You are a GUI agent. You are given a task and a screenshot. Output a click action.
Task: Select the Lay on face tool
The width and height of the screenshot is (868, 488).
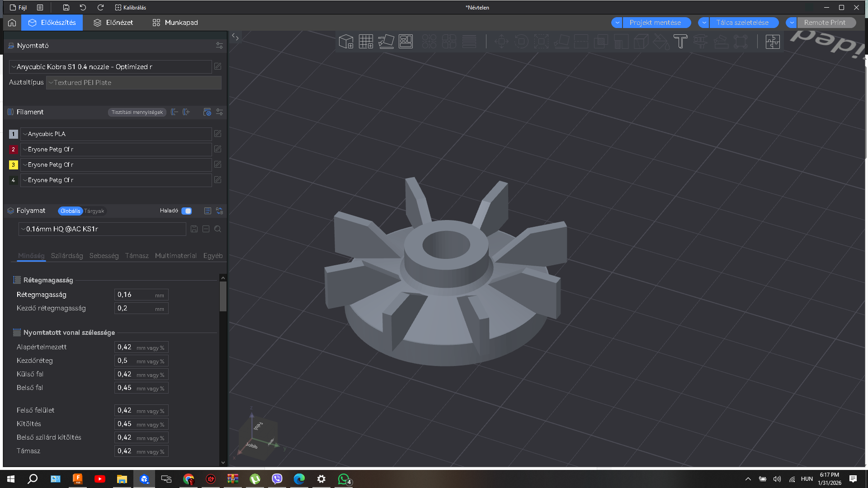(561, 42)
